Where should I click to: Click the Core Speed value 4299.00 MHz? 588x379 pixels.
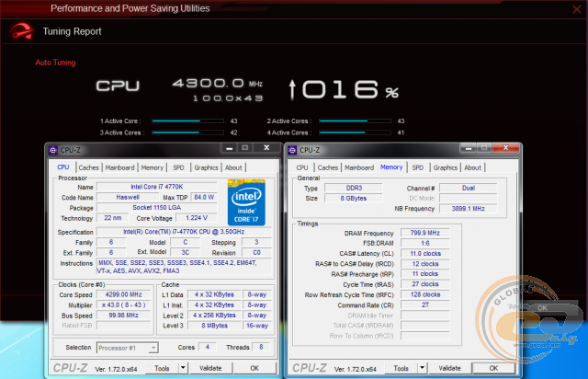123,294
